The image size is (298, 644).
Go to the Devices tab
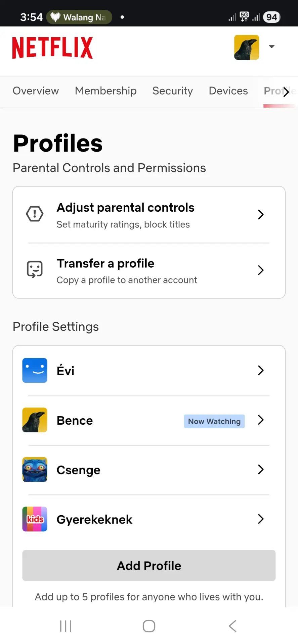point(228,91)
